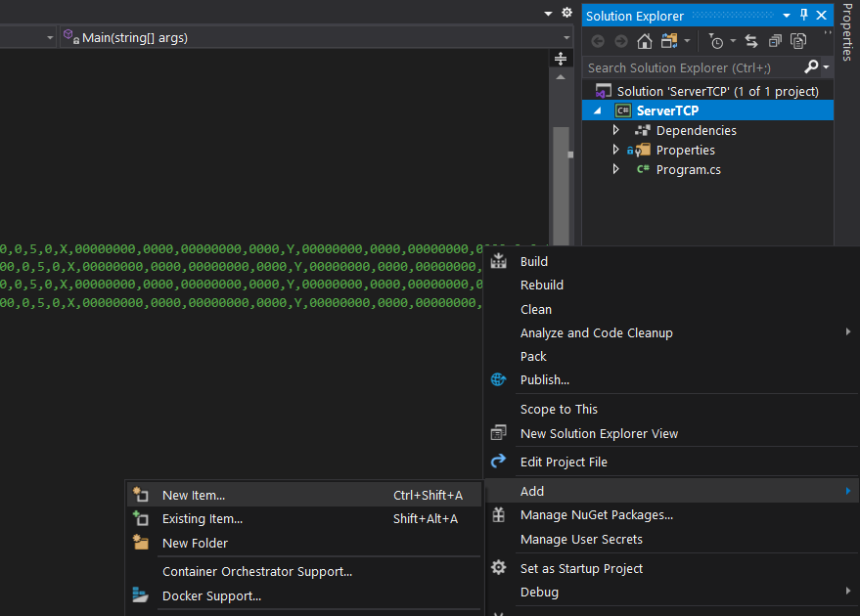Screen dimensions: 860x616
Task: Click the Manage NuGet Packages icon
Action: pyautogui.click(x=498, y=515)
